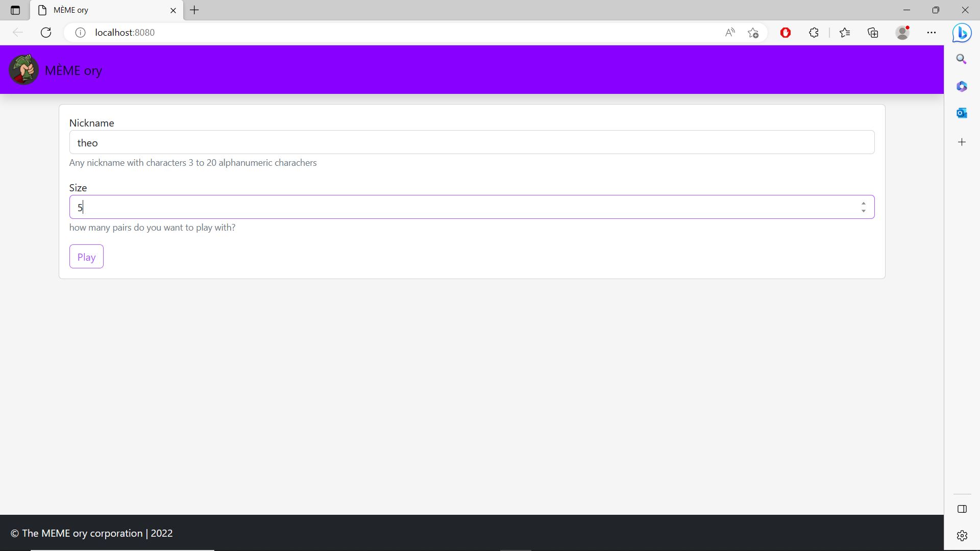Increment the Size value with up arrow
This screenshot has height=551, width=980.
863,203
